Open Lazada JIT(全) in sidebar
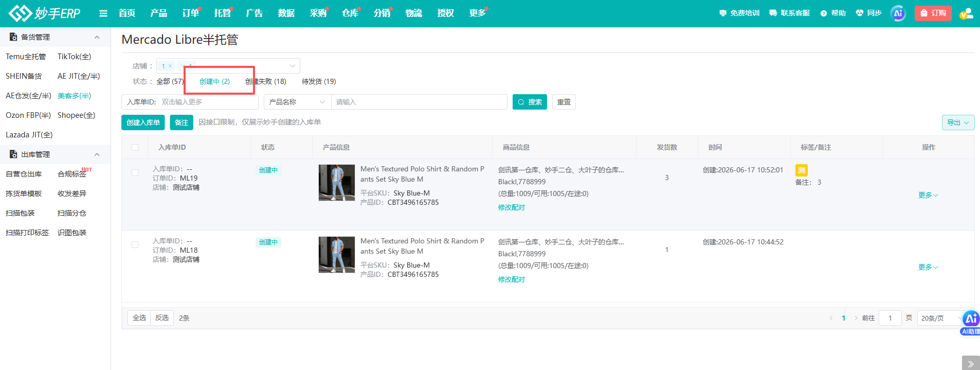Screen dimensions: 980x370 pos(29,135)
